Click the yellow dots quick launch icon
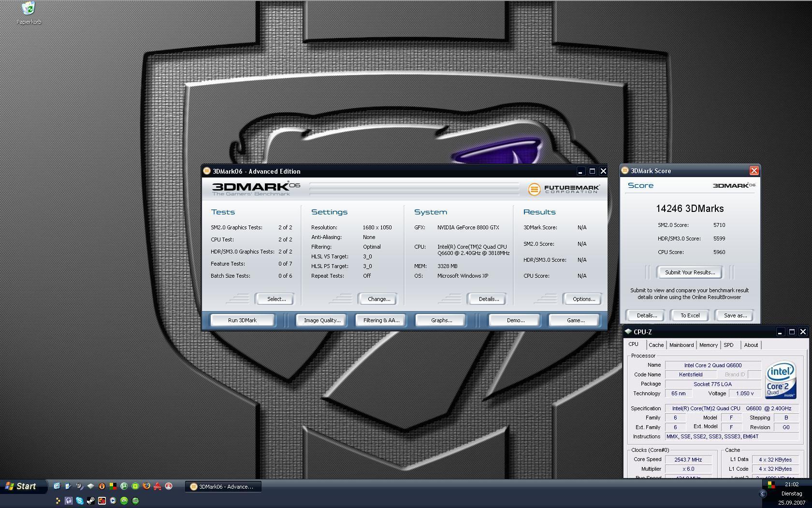Viewport: 812px width, 508px height. [x=58, y=501]
